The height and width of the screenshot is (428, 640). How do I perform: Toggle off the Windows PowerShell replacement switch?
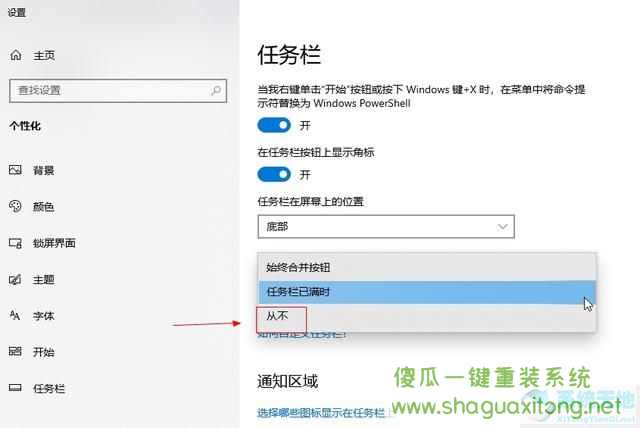(x=274, y=125)
